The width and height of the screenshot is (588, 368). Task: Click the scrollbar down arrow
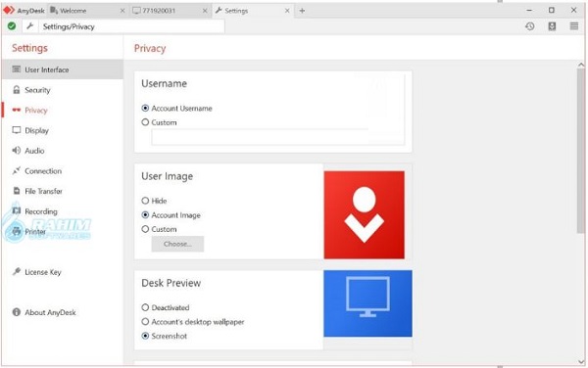(x=581, y=361)
